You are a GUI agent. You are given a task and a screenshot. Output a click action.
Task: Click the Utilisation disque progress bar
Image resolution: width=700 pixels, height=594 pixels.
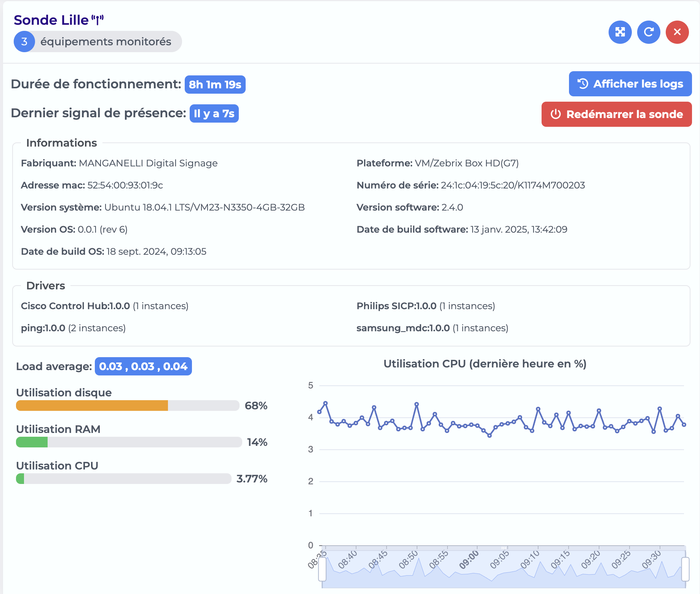128,406
